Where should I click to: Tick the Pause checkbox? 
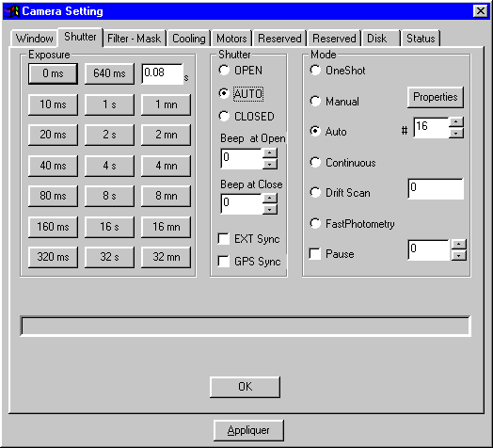315,253
